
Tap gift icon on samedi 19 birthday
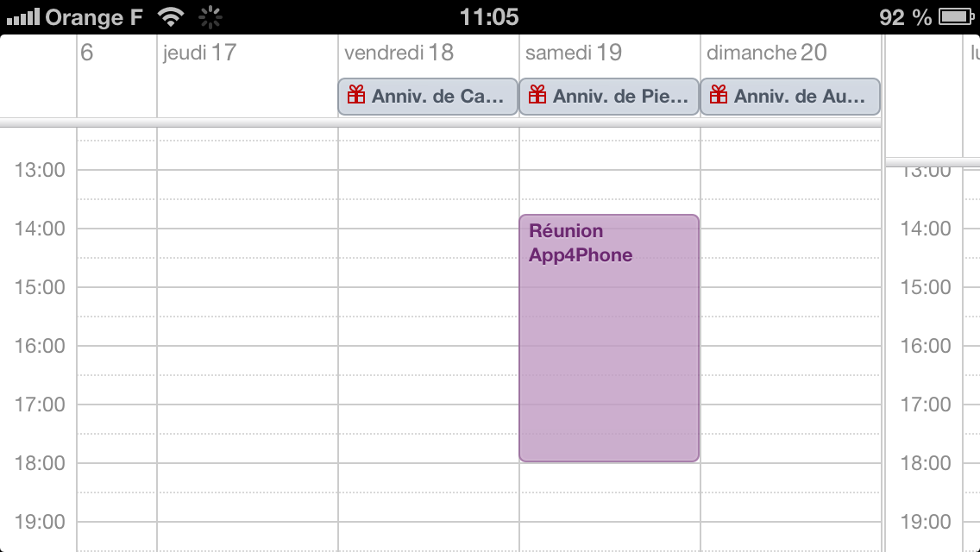point(537,96)
